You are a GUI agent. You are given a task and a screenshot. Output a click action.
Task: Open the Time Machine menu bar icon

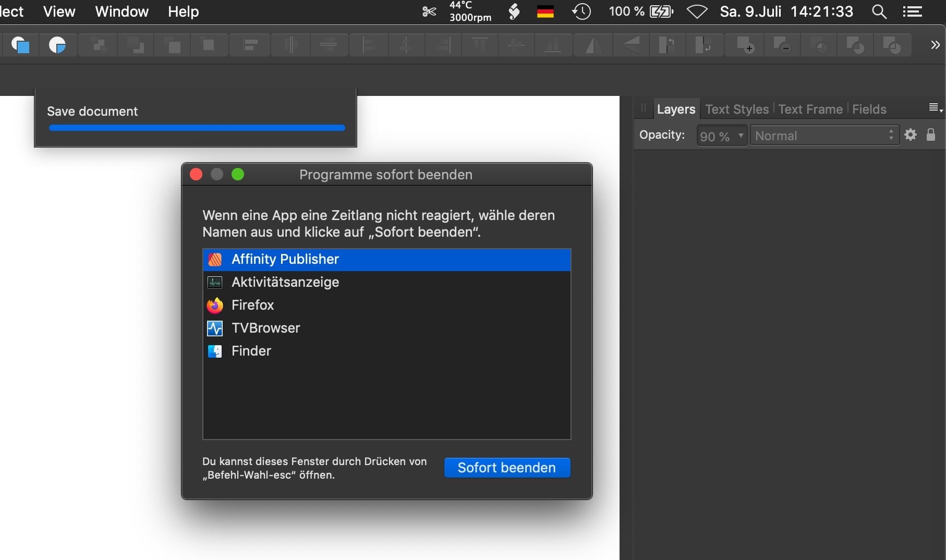[581, 11]
